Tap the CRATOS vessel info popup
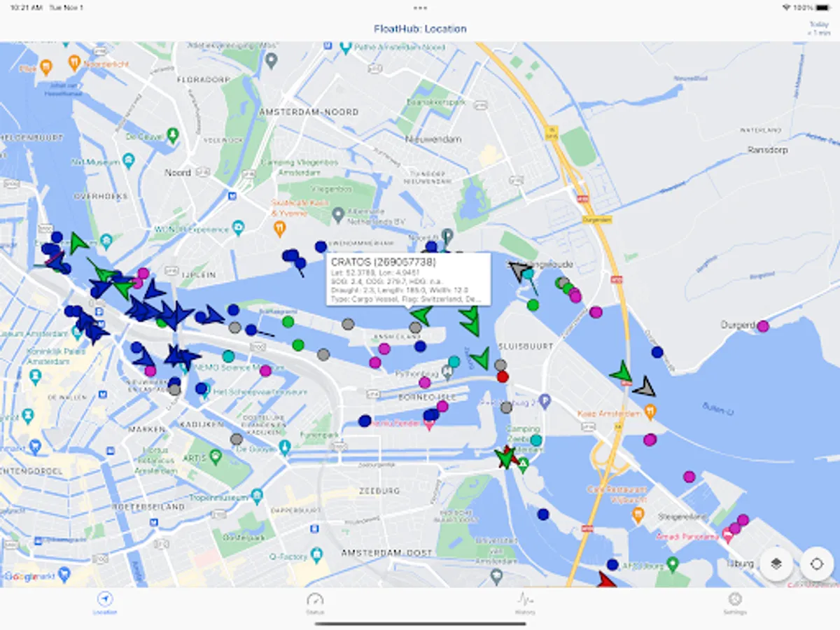 tap(409, 279)
